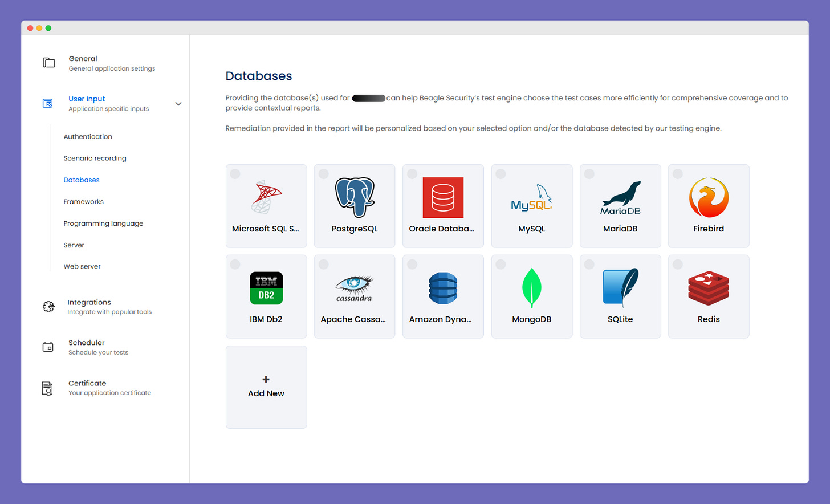The height and width of the screenshot is (504, 830).
Task: Click the 'Apache Cassa...' label
Action: 353,319
